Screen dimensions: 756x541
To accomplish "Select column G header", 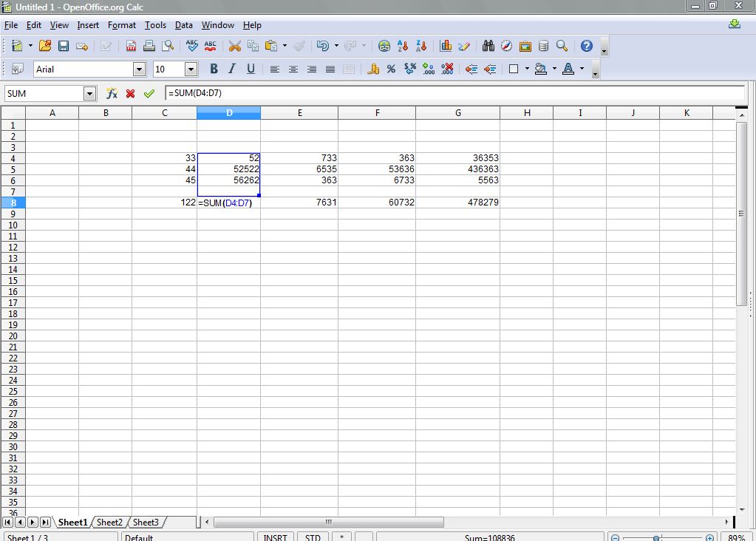I will pos(457,113).
